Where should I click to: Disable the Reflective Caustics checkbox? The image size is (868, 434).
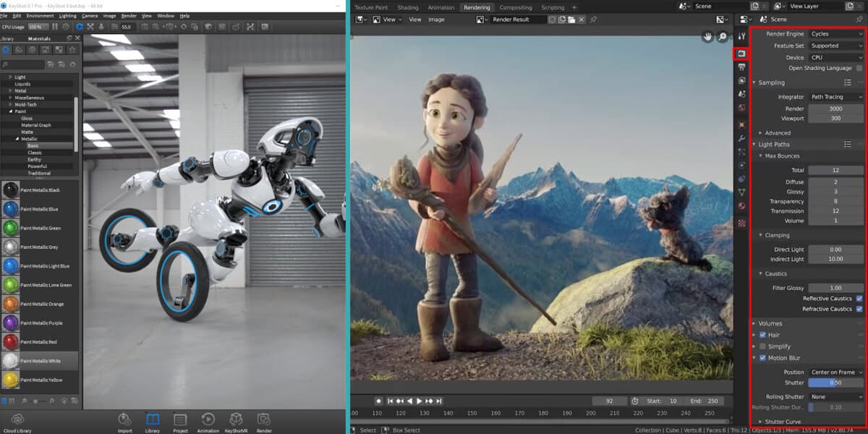(859, 298)
